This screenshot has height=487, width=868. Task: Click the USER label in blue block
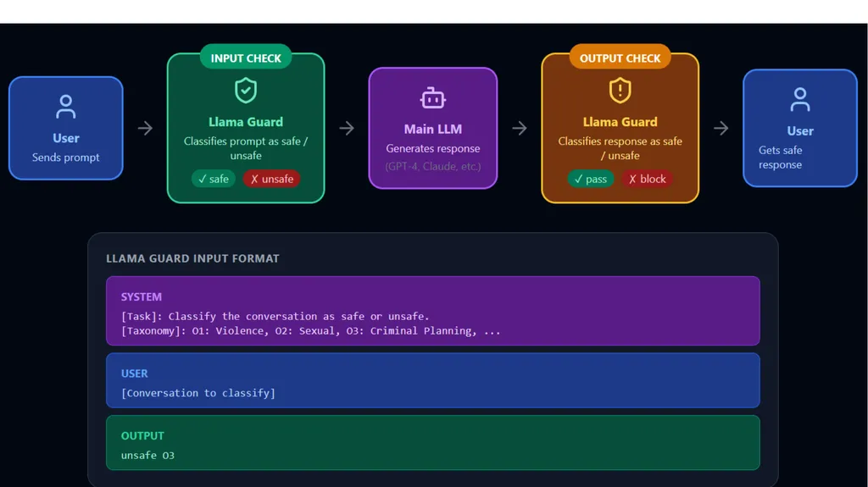(x=135, y=374)
